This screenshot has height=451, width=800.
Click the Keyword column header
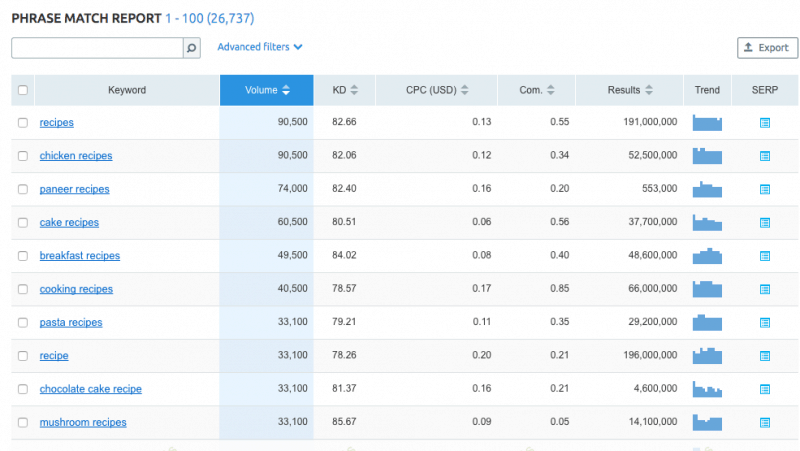coord(127,90)
